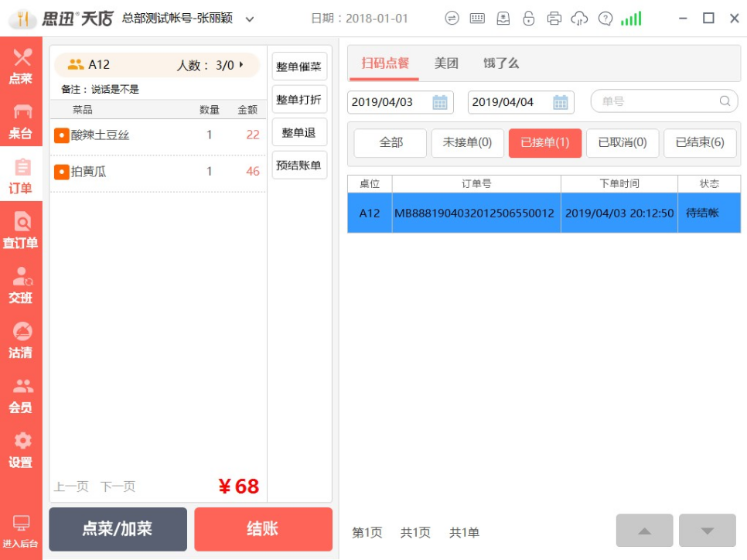The image size is (747, 560).
Task: Click the 整单打折 whole-order discount button
Action: (298, 100)
